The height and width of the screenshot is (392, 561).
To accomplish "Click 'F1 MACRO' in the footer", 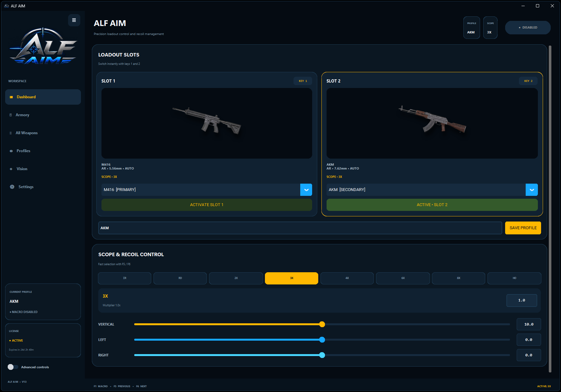I will [x=101, y=387].
